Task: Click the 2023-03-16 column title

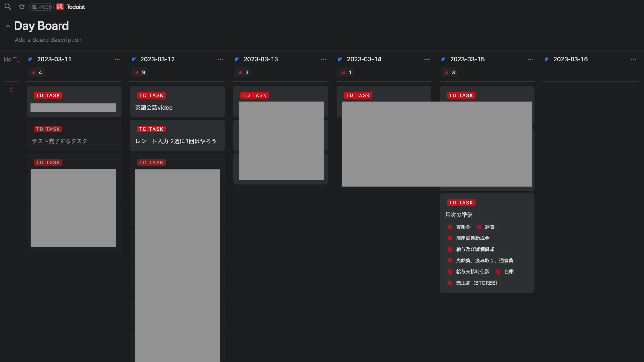Action: (570, 59)
